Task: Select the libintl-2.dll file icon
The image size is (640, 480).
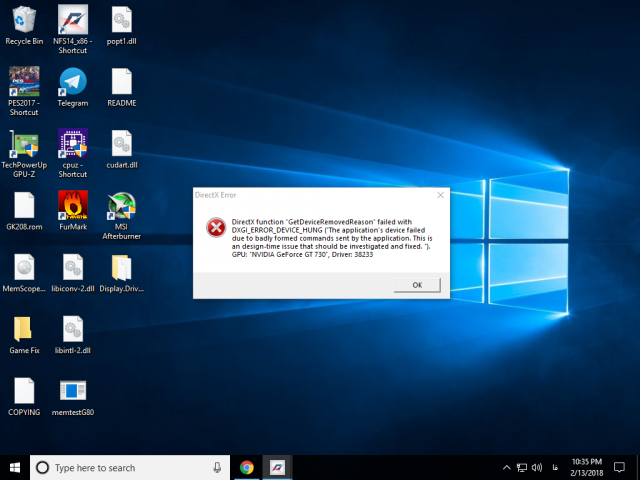Action: coord(73,335)
